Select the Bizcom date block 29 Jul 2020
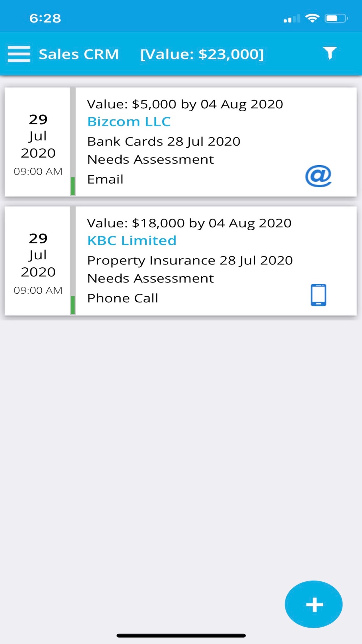The height and width of the screenshot is (644, 362). tap(38, 142)
